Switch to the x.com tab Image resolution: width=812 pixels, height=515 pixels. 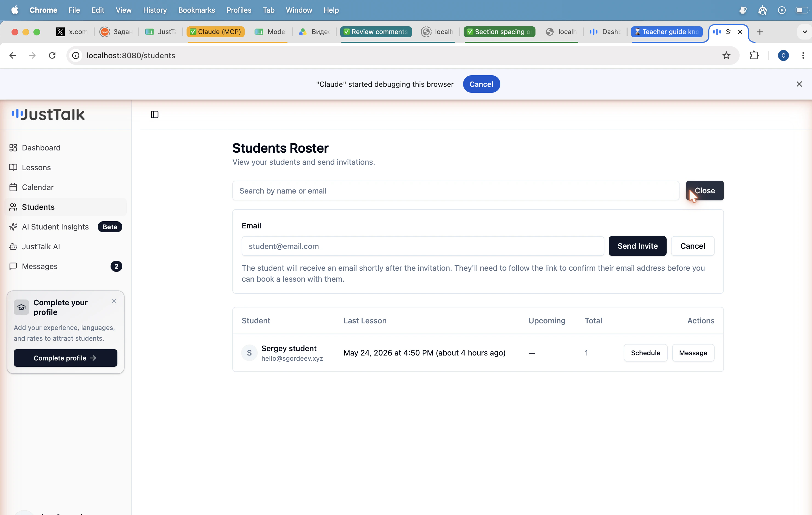[72, 32]
